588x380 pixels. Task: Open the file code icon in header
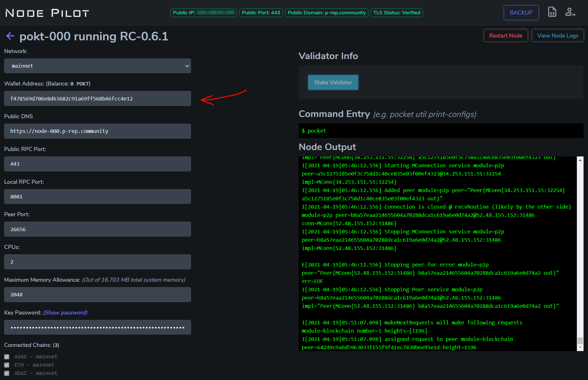552,12
